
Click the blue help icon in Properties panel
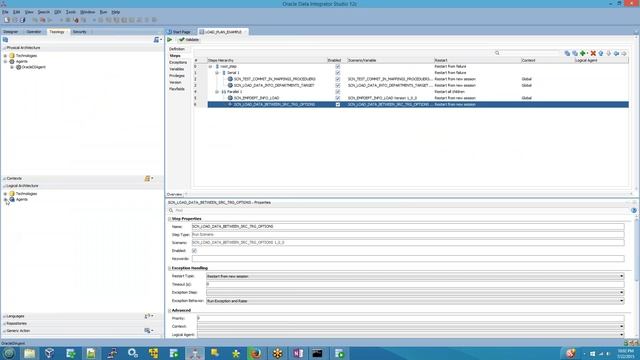[634, 210]
